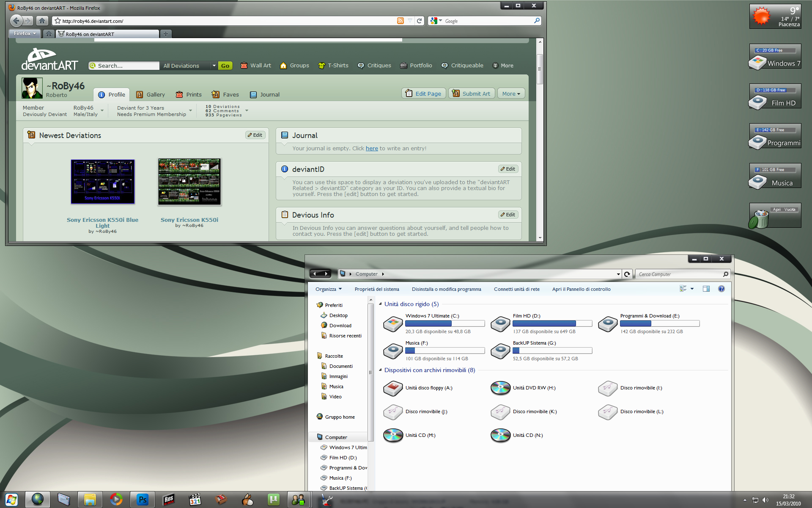Select the BackUP Sistema (G:) drive
The image size is (812, 508).
pos(541,351)
